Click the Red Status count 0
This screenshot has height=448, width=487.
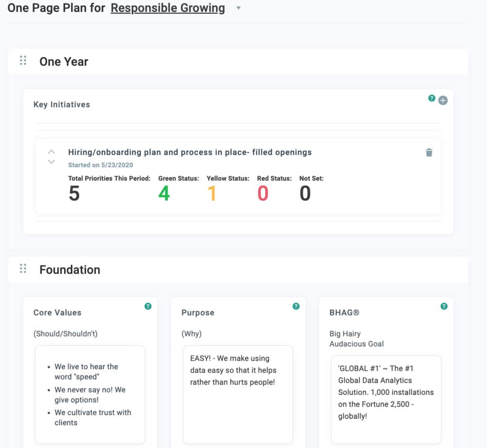263,193
